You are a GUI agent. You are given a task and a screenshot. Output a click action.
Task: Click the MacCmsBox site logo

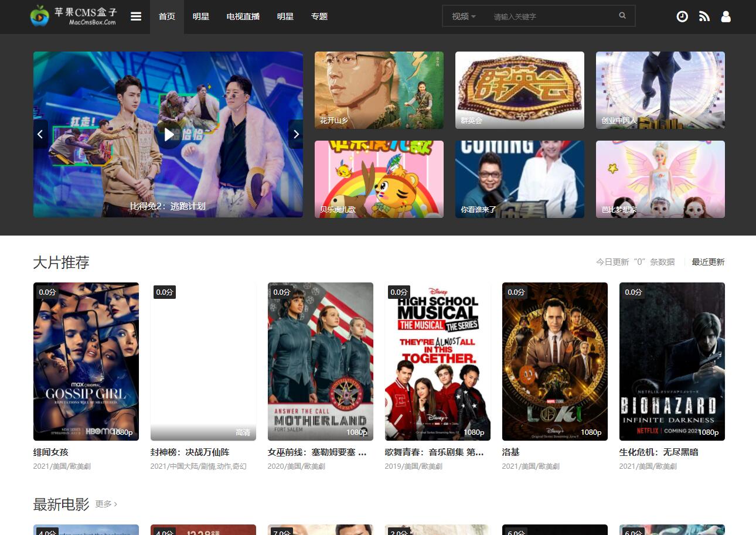coord(74,16)
